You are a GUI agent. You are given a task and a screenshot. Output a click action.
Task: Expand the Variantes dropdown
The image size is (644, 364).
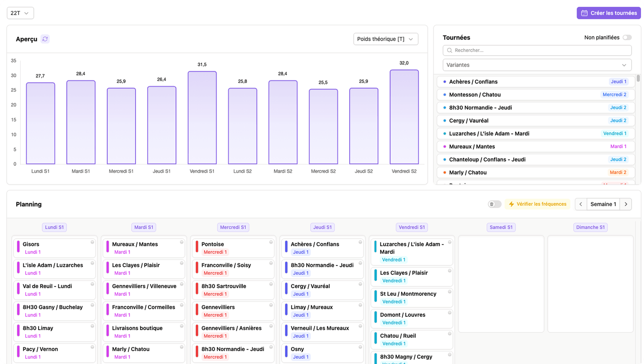[x=537, y=65]
